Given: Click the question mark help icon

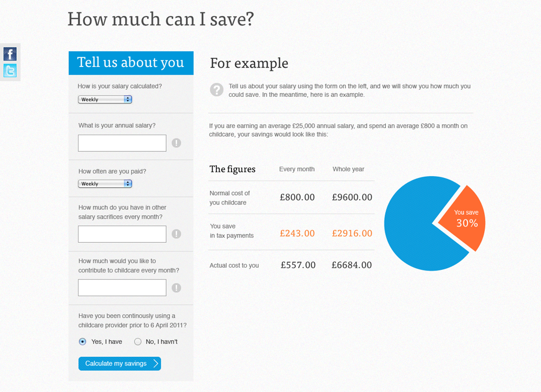Looking at the screenshot, I should pyautogui.click(x=217, y=90).
